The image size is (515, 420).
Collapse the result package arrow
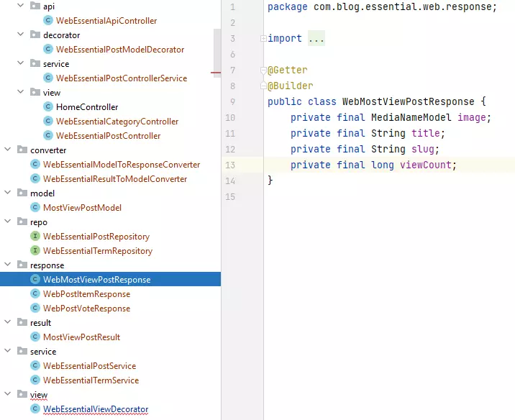8,323
